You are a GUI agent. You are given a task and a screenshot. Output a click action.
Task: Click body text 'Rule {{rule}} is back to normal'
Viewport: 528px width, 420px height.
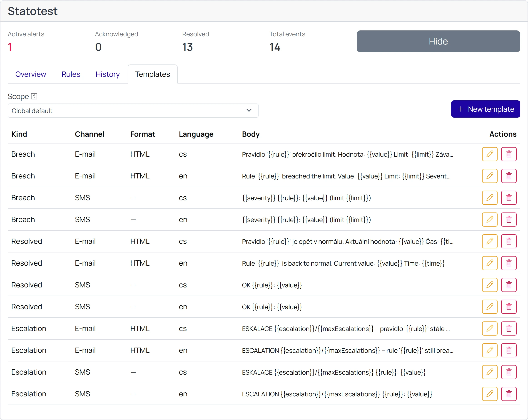(343, 263)
